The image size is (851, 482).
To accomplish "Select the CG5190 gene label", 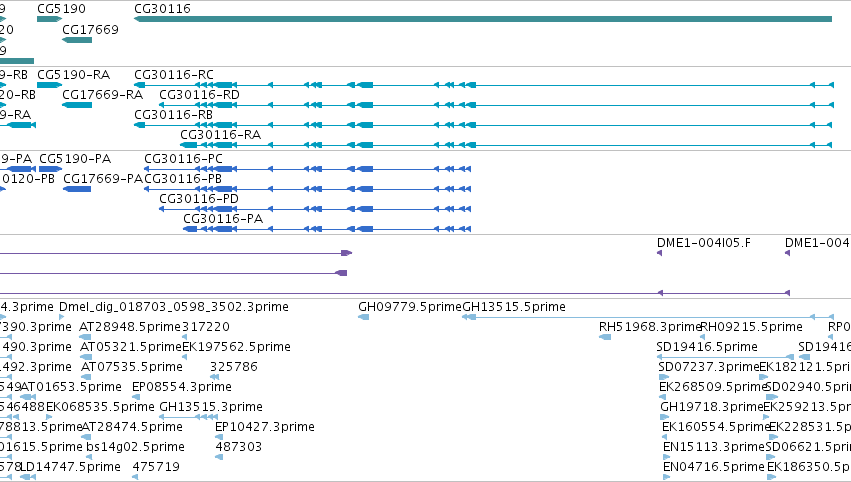I will point(61,9).
